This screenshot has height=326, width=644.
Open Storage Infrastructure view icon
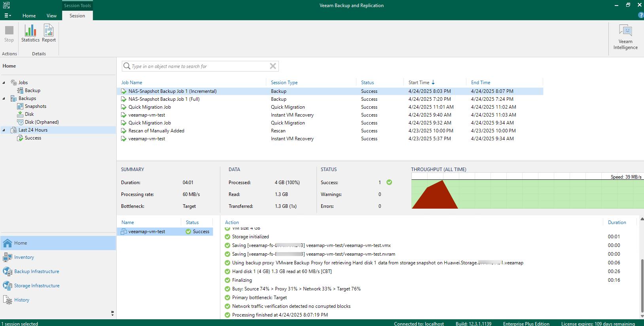point(8,286)
